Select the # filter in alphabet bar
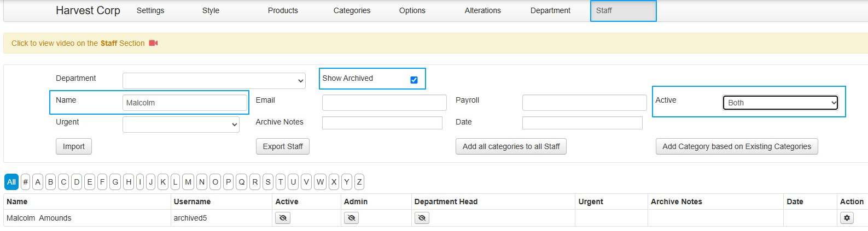Screen dimensions: 868x231 click(25, 182)
